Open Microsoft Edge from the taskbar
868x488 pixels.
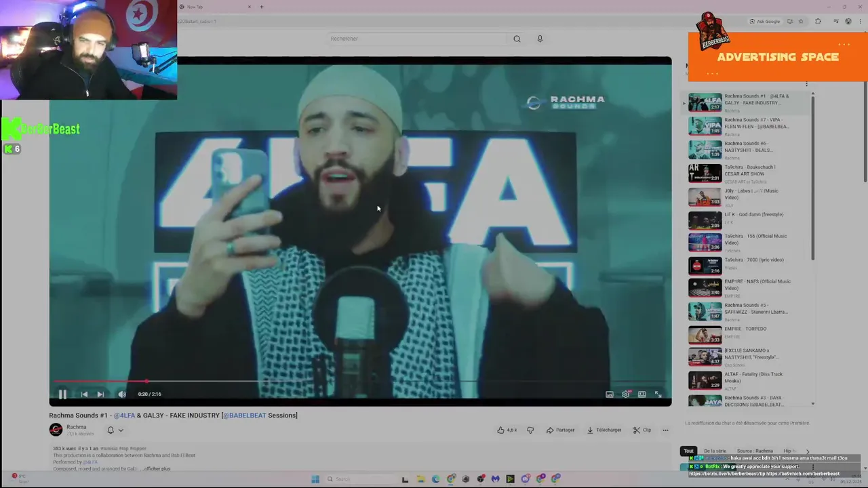coord(435,479)
